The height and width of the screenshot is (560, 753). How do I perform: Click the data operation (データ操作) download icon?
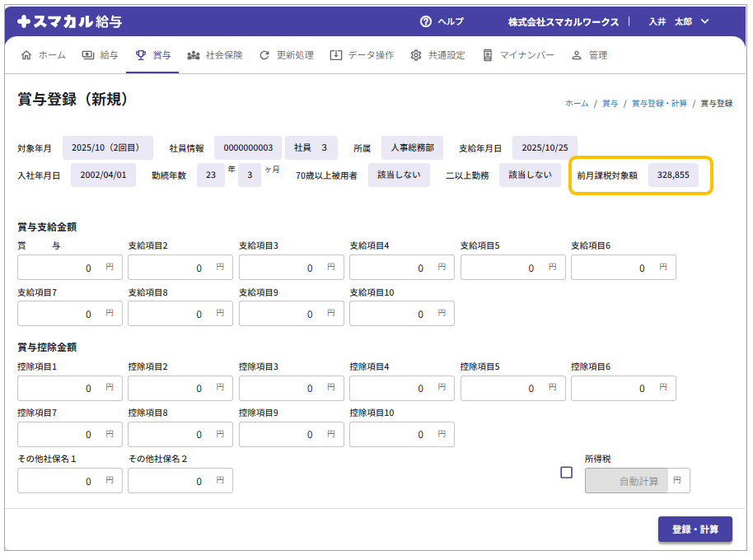336,55
